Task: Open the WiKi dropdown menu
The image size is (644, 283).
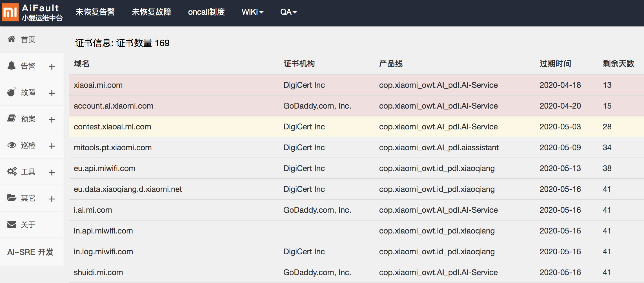Action: pos(252,12)
